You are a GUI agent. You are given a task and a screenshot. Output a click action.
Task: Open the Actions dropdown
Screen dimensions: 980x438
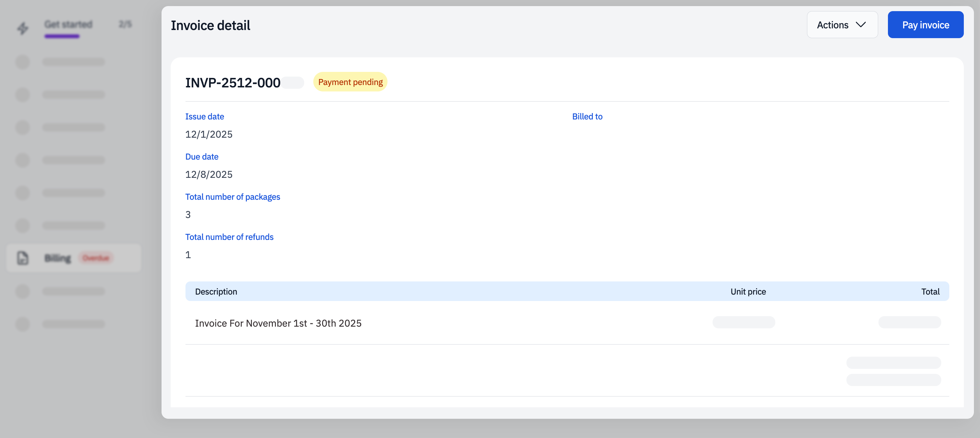842,24
